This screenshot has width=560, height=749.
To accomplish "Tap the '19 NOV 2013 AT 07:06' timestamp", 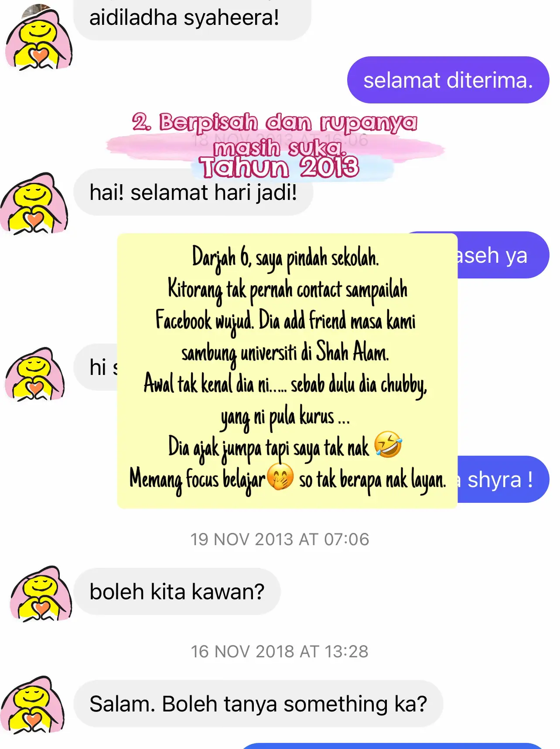I will 280,539.
